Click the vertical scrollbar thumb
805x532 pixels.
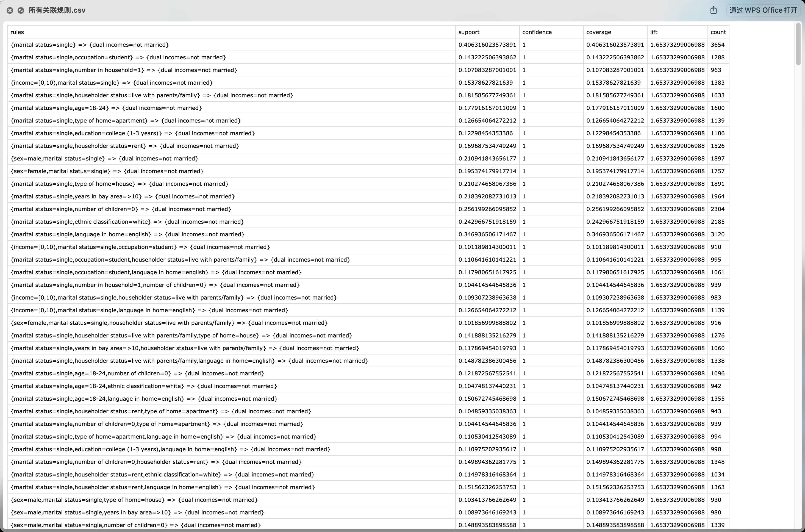[798, 44]
